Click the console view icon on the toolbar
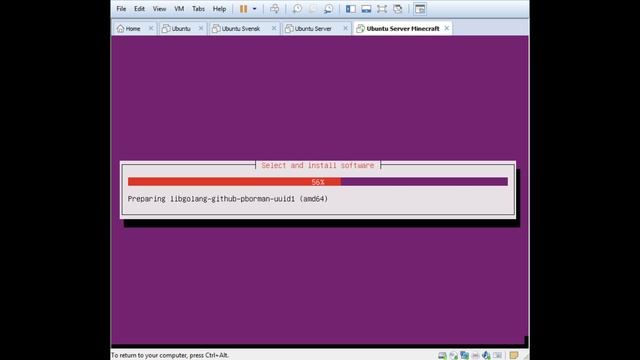 click(x=420, y=9)
